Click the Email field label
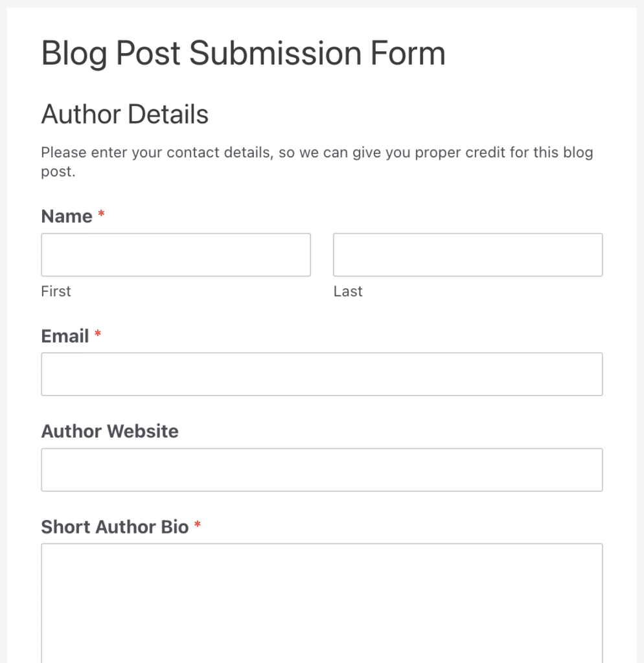644x663 pixels. pos(65,336)
